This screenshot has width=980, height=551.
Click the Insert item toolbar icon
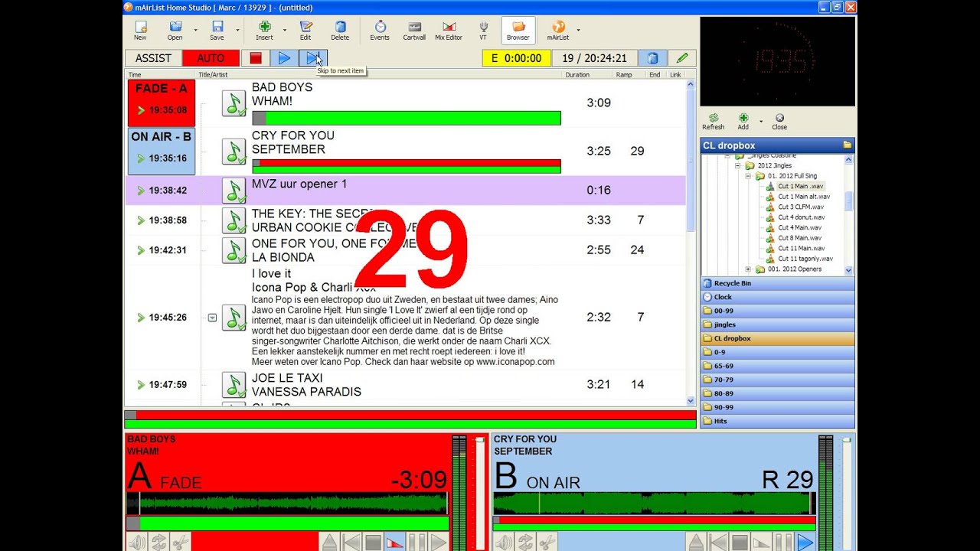click(264, 31)
